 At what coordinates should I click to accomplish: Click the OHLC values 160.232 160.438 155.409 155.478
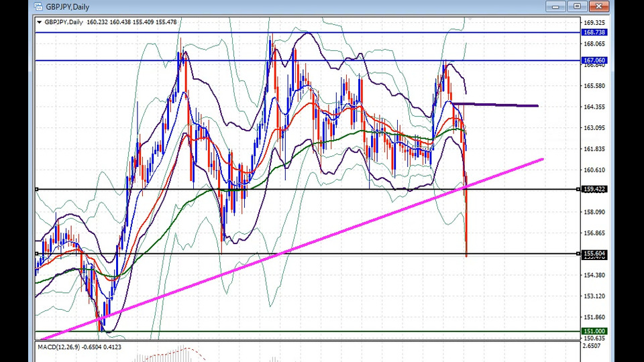point(131,22)
